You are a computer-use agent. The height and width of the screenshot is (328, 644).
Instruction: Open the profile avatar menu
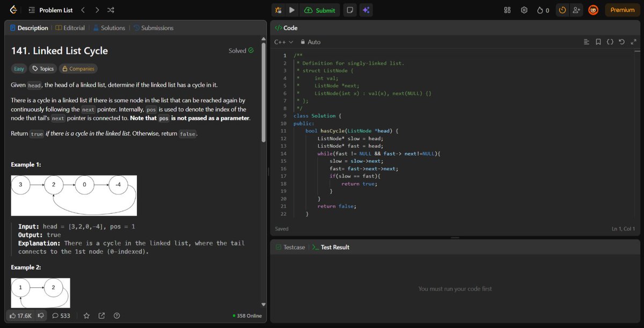593,10
